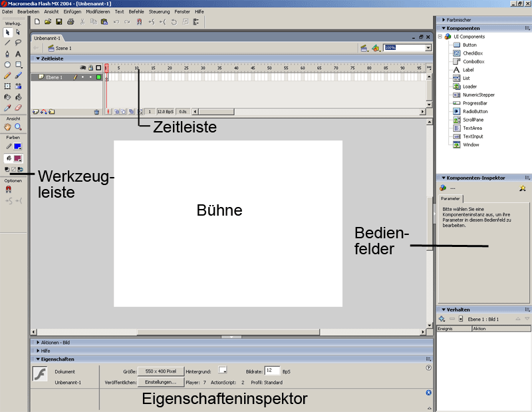The image size is (532, 412).
Task: Select the Lasso tool in the toolbox
Action: coord(18,43)
